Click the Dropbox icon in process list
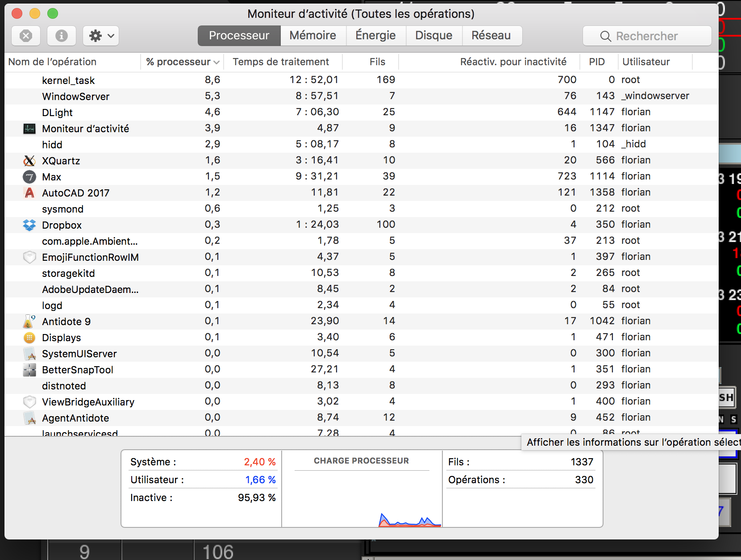 pos(29,225)
